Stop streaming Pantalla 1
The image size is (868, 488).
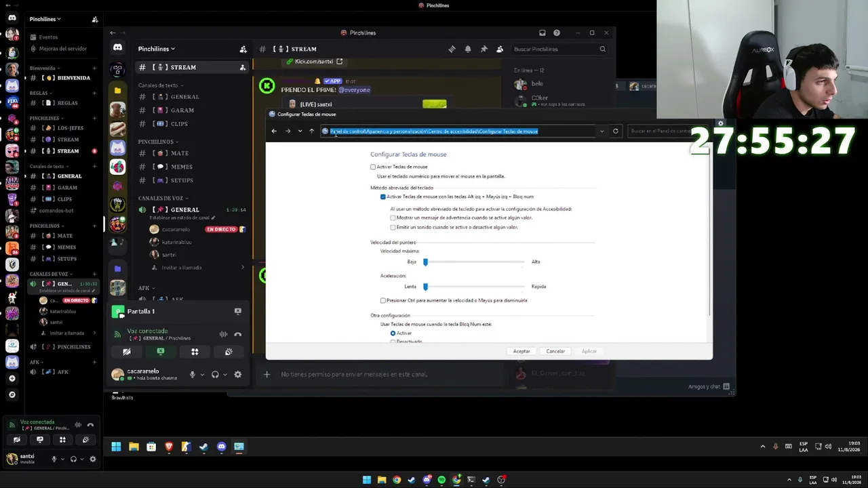point(238,311)
